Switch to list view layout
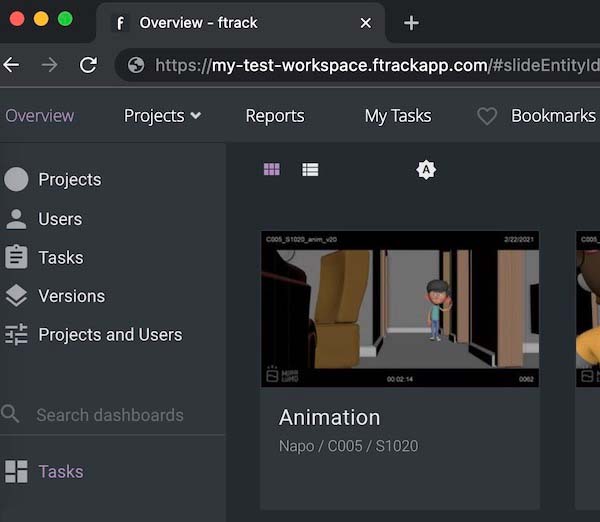The width and height of the screenshot is (600, 522). coord(310,170)
